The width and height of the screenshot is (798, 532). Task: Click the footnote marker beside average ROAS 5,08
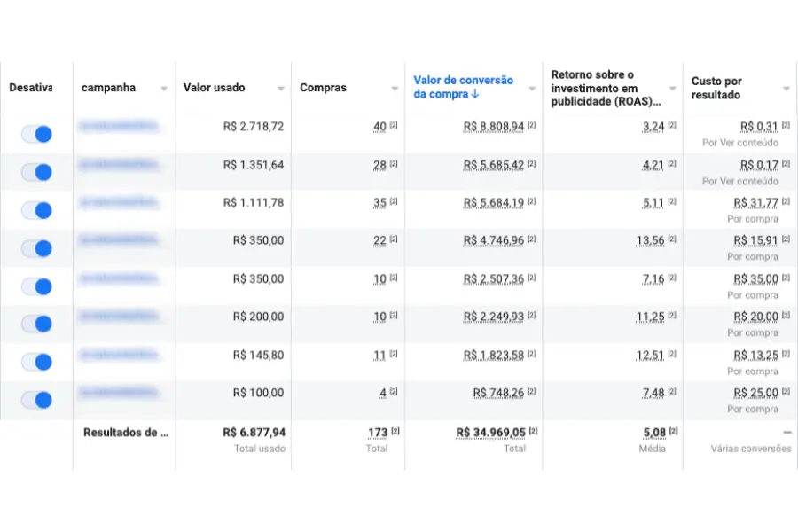(673, 431)
